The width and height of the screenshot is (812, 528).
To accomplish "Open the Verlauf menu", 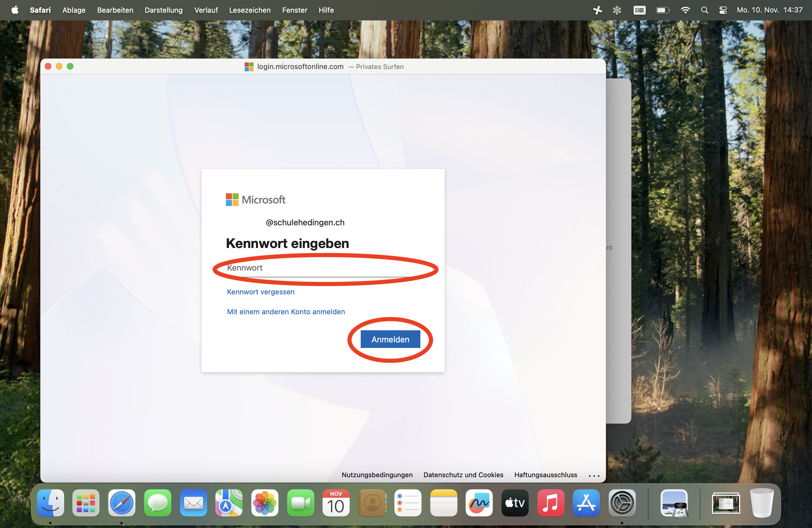I will [206, 10].
